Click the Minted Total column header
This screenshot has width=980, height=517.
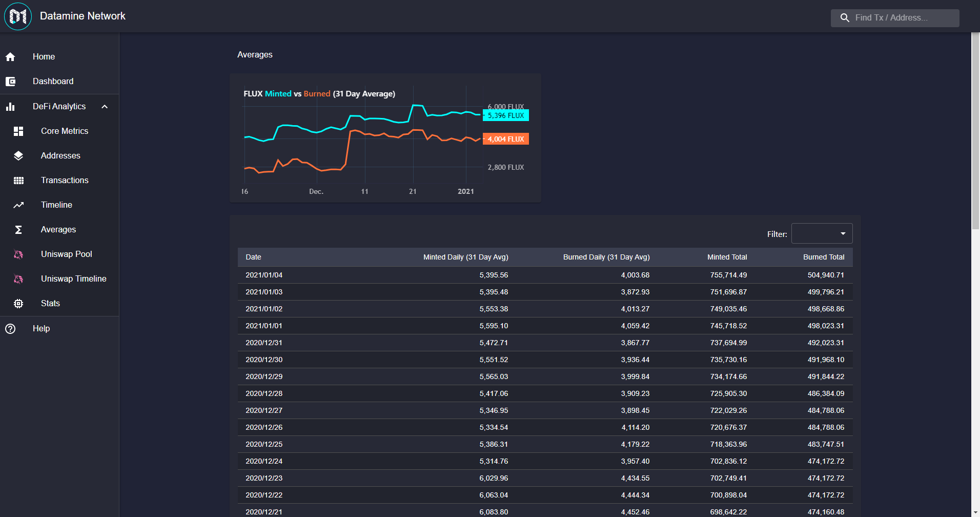[x=727, y=257]
